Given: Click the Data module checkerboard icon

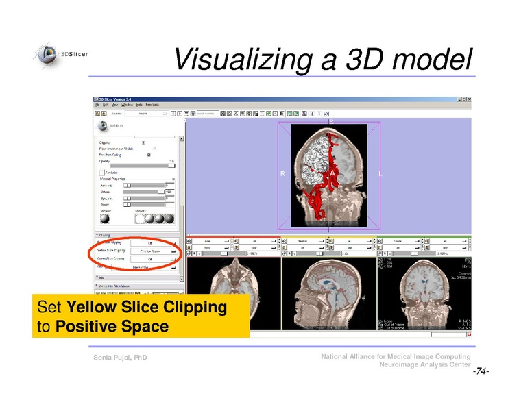Looking at the screenshot, I should pos(223,114).
